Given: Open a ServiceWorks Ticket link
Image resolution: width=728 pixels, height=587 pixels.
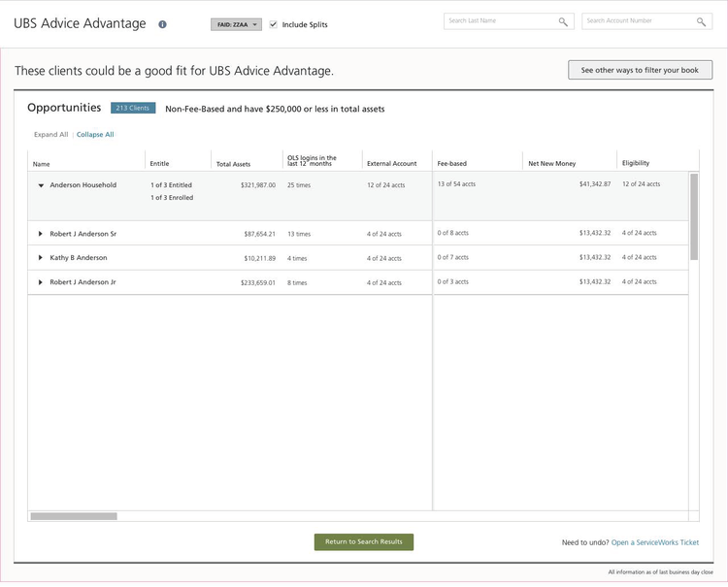Looking at the screenshot, I should click(654, 542).
